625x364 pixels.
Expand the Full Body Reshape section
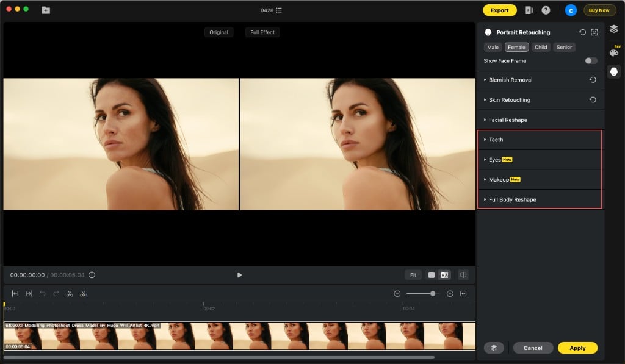pyautogui.click(x=512, y=200)
